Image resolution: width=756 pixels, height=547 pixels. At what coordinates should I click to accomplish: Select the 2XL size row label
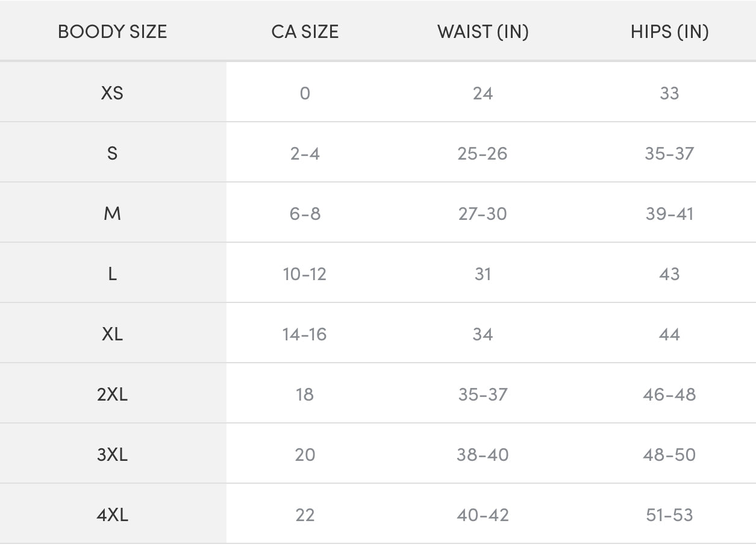click(113, 395)
